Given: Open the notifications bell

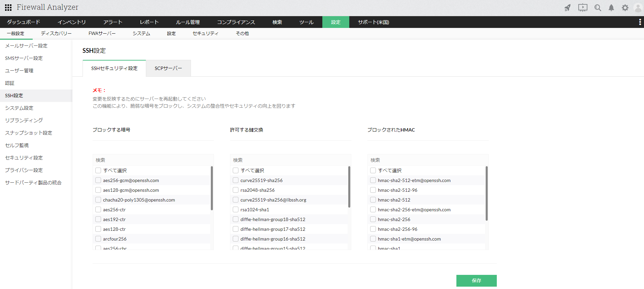Looking at the screenshot, I should pos(611,8).
